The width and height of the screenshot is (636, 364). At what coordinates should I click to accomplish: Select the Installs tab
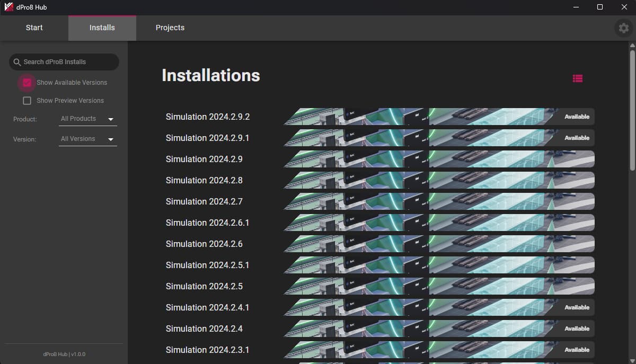click(x=102, y=28)
